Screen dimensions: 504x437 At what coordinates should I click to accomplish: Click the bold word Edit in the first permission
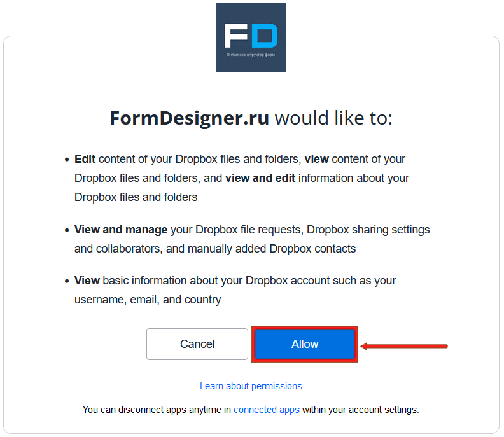tap(85, 159)
